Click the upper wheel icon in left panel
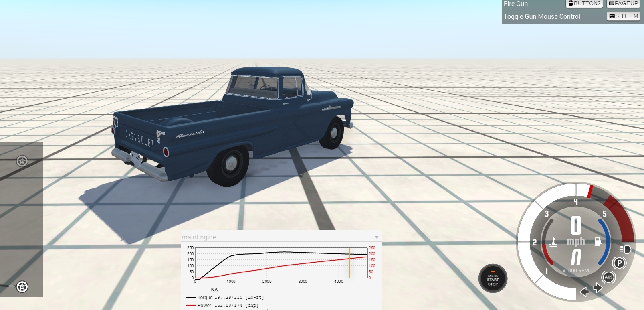This screenshot has height=310, width=644. (x=22, y=161)
